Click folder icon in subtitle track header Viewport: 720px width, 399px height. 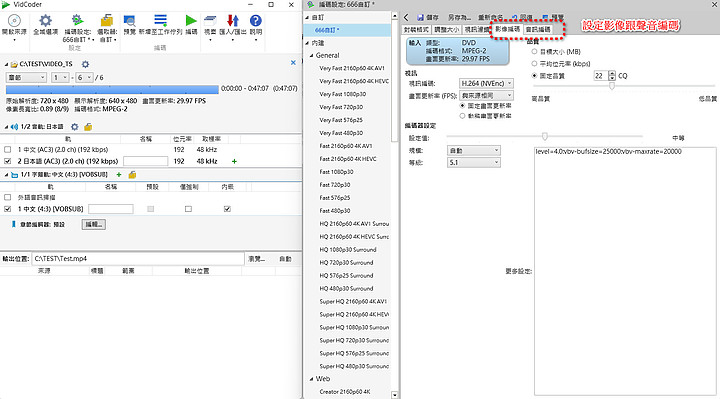click(x=132, y=174)
